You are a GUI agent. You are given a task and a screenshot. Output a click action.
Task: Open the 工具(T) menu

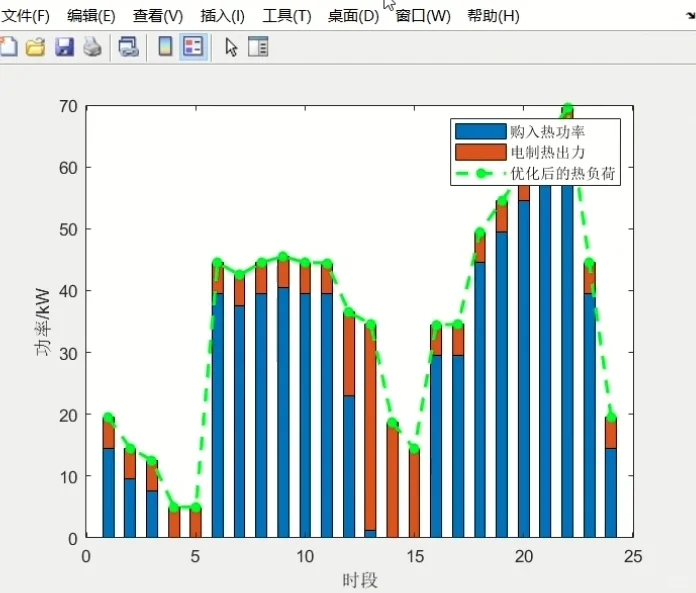(287, 16)
